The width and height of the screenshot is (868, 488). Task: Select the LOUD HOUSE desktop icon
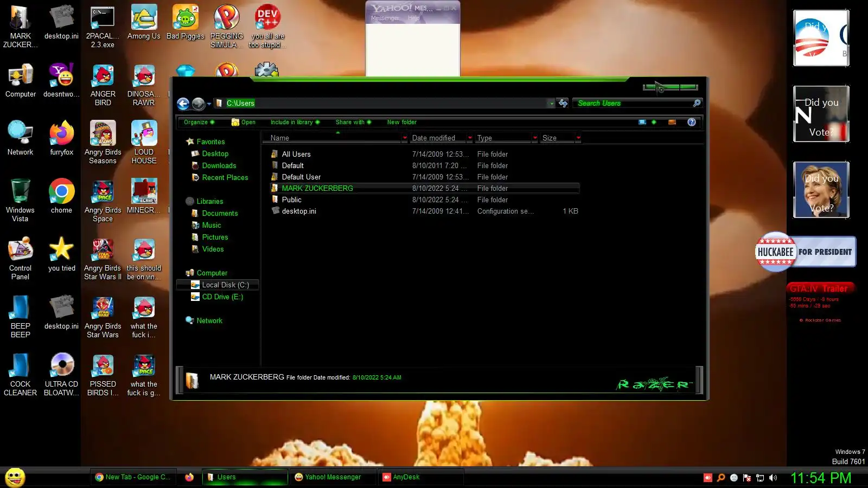tap(144, 143)
